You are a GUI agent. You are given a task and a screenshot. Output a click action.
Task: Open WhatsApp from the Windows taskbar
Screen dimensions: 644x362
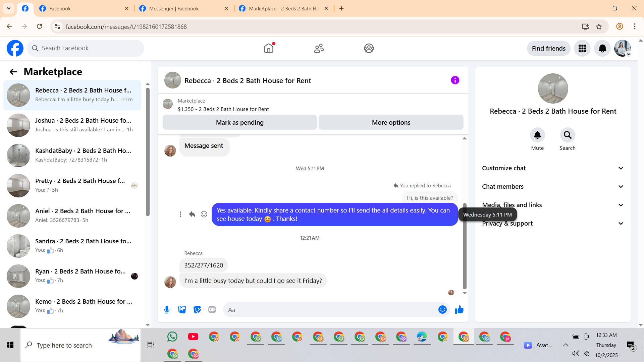click(172, 337)
